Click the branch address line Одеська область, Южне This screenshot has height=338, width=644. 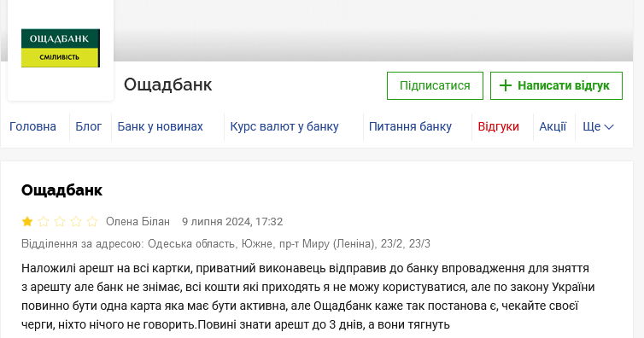pos(225,244)
